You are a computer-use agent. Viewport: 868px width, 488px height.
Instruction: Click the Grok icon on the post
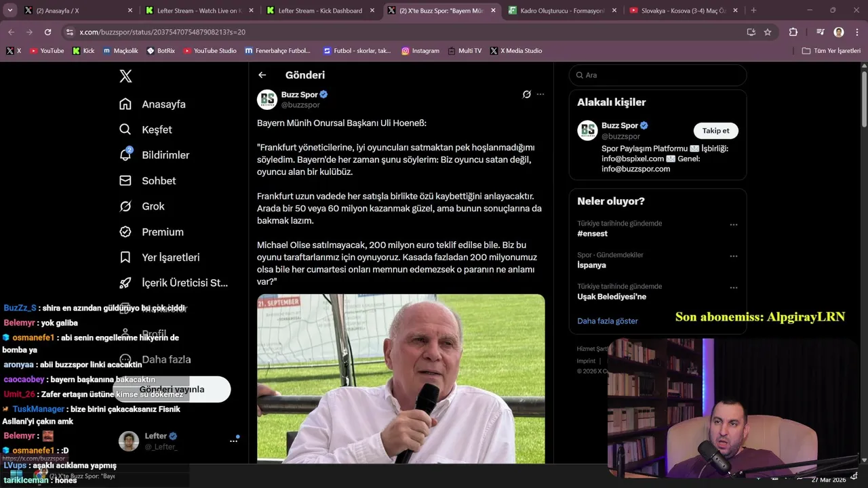click(x=526, y=94)
